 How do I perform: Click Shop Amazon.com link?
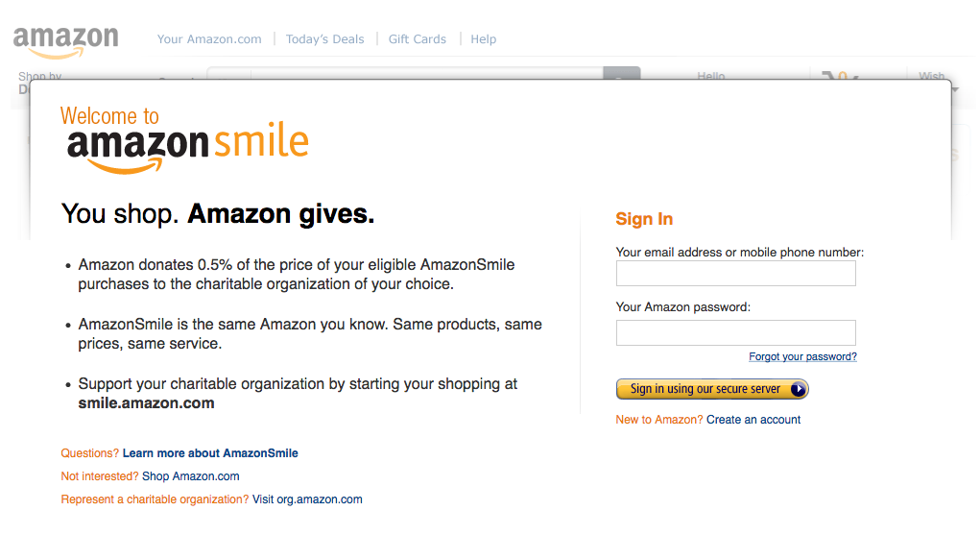click(x=191, y=476)
